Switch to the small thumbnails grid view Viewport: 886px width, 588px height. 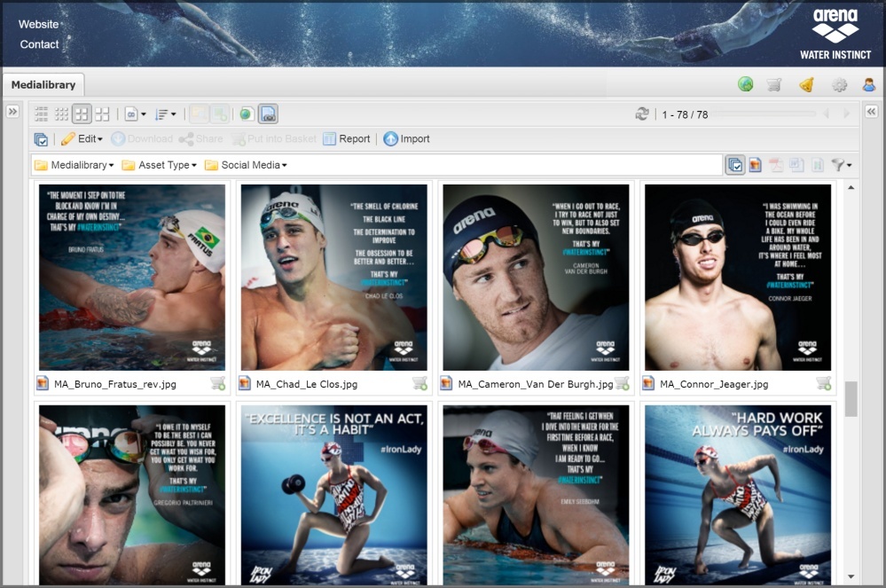click(61, 114)
